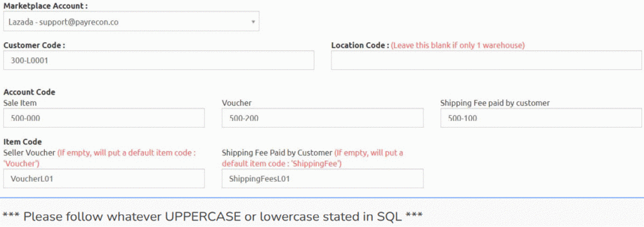Click the Account Code heading

tap(29, 92)
